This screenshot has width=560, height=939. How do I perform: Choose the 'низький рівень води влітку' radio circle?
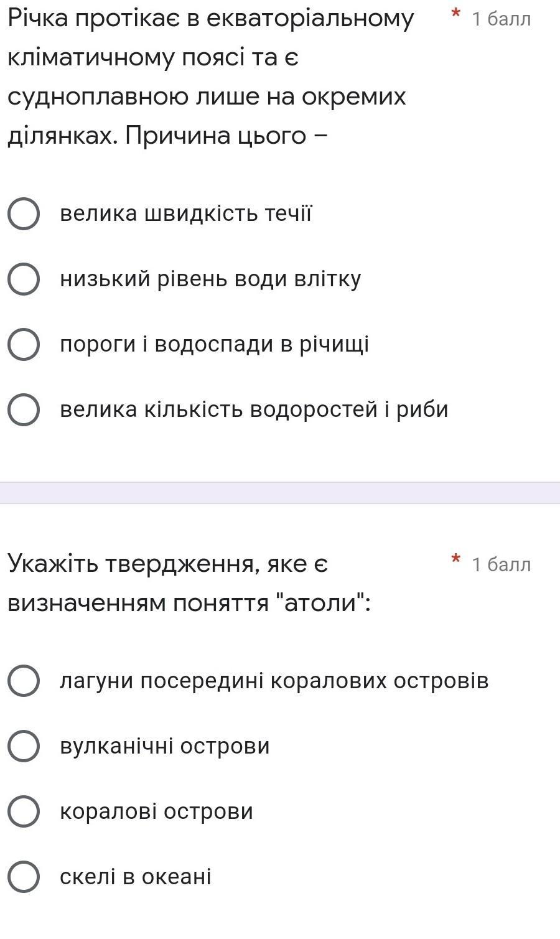coord(24,279)
